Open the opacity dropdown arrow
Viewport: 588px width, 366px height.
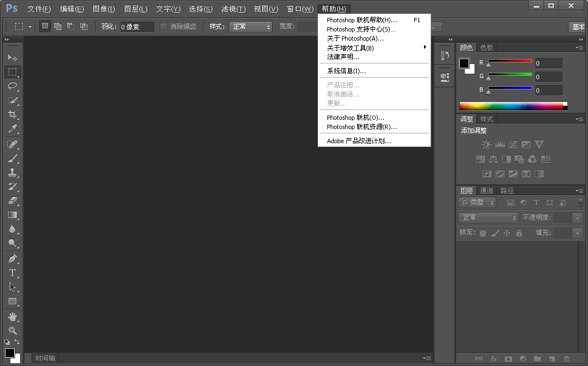point(578,217)
